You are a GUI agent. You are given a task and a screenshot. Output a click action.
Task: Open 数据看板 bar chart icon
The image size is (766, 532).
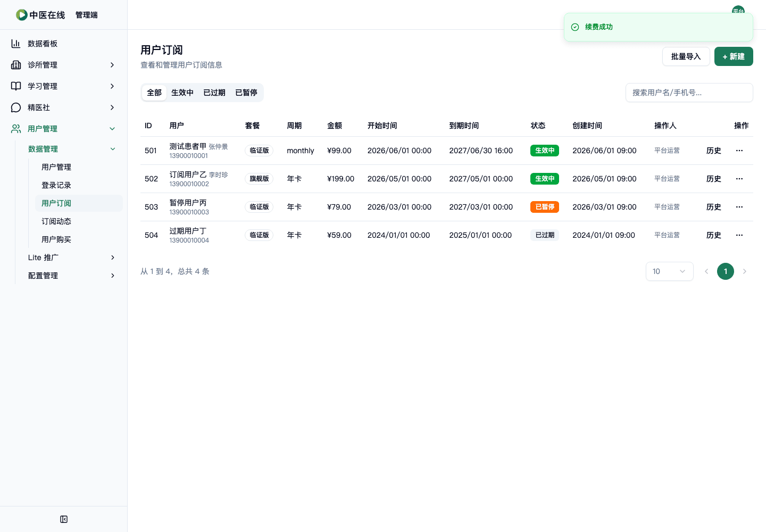16,44
